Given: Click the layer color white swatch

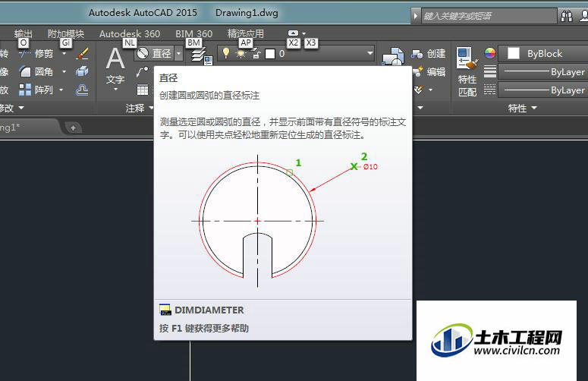Looking at the screenshot, I should click(x=270, y=54).
